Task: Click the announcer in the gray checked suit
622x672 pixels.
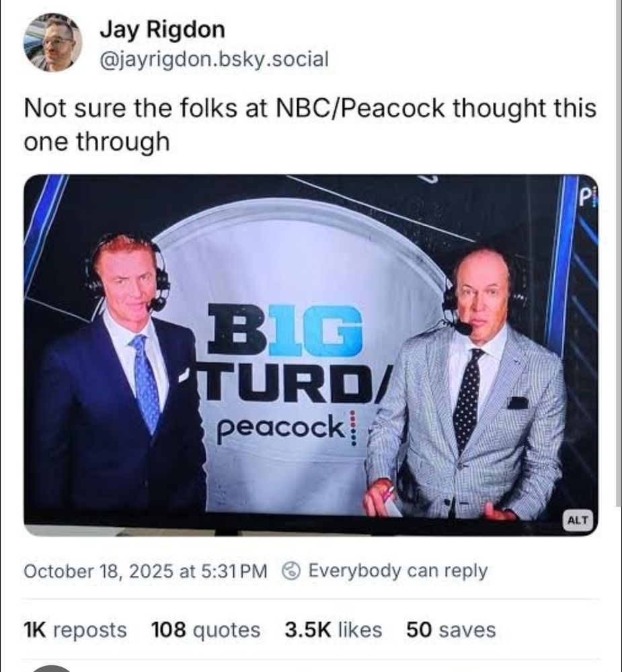Action: point(465,384)
